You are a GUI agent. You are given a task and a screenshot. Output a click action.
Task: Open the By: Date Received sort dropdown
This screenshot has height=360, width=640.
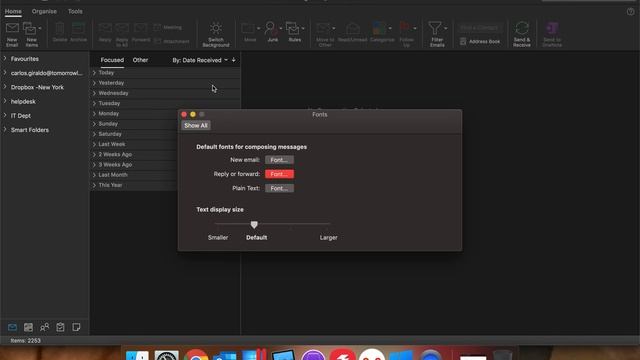[200, 60]
